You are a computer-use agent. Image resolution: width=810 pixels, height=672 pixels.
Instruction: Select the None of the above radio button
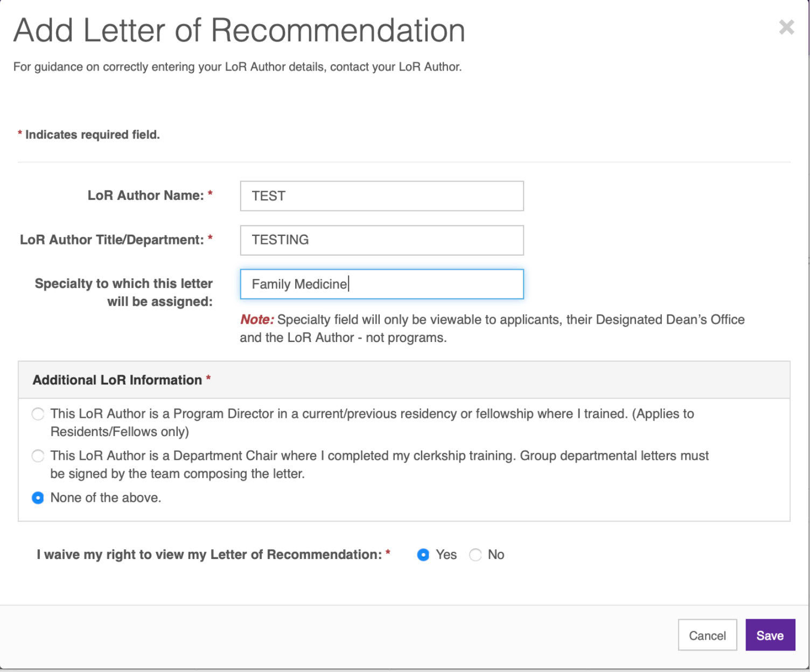[x=38, y=498]
